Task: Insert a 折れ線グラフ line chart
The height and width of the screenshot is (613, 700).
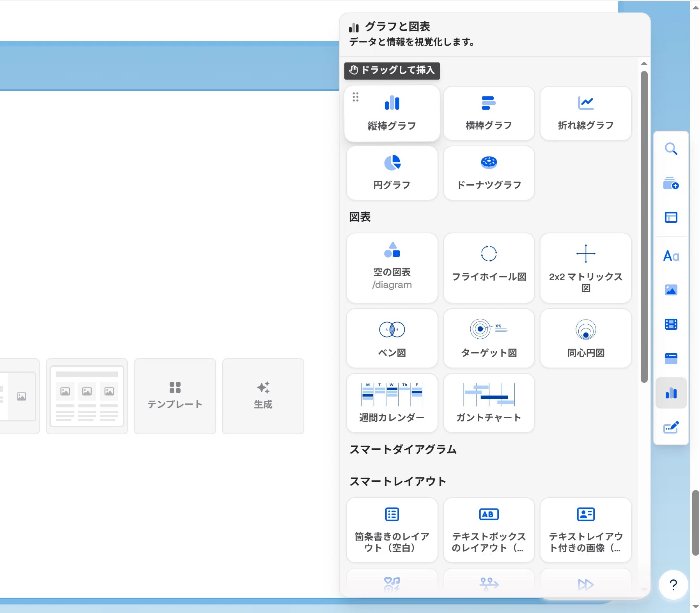Action: pyautogui.click(x=586, y=113)
